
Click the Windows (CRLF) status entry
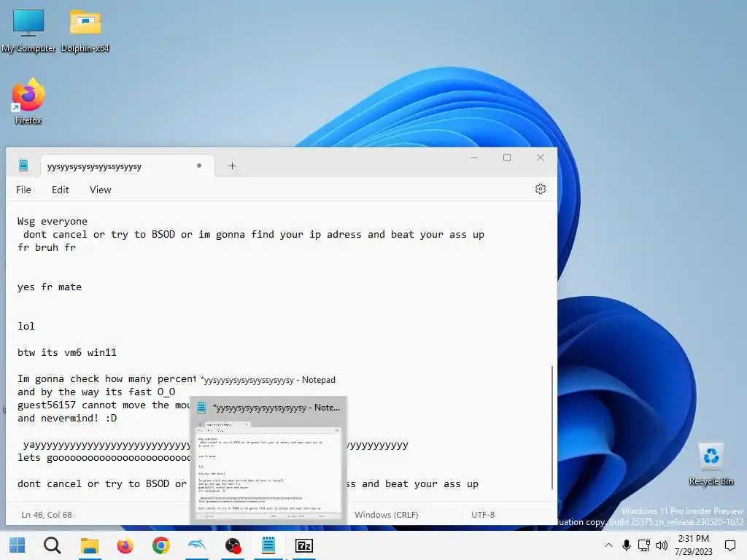coord(387,515)
